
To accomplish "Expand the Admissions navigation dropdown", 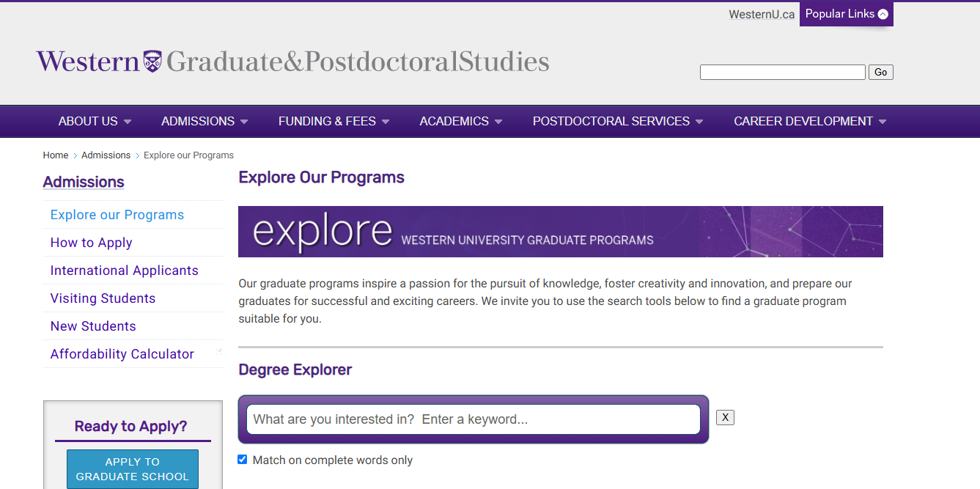I will pos(205,122).
